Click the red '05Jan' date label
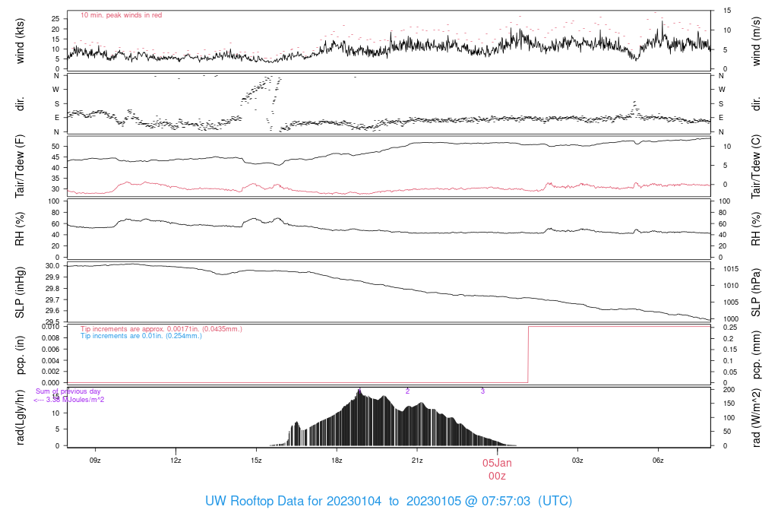The width and height of the screenshot is (778, 532). (497, 463)
